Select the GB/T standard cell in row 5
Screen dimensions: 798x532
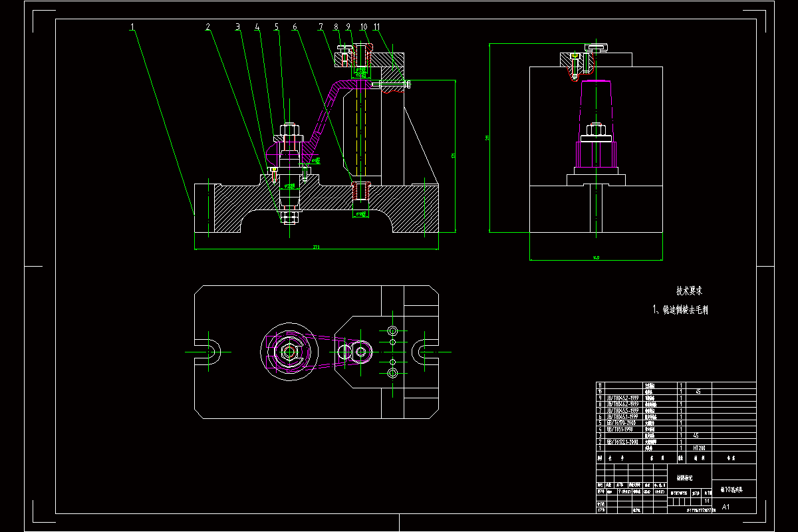click(x=623, y=423)
